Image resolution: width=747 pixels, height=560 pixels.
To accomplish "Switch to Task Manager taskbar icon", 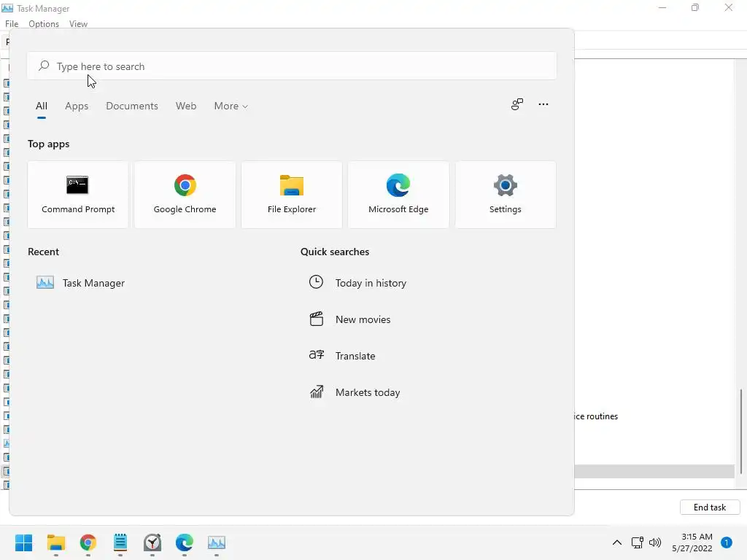I will pos(216,542).
